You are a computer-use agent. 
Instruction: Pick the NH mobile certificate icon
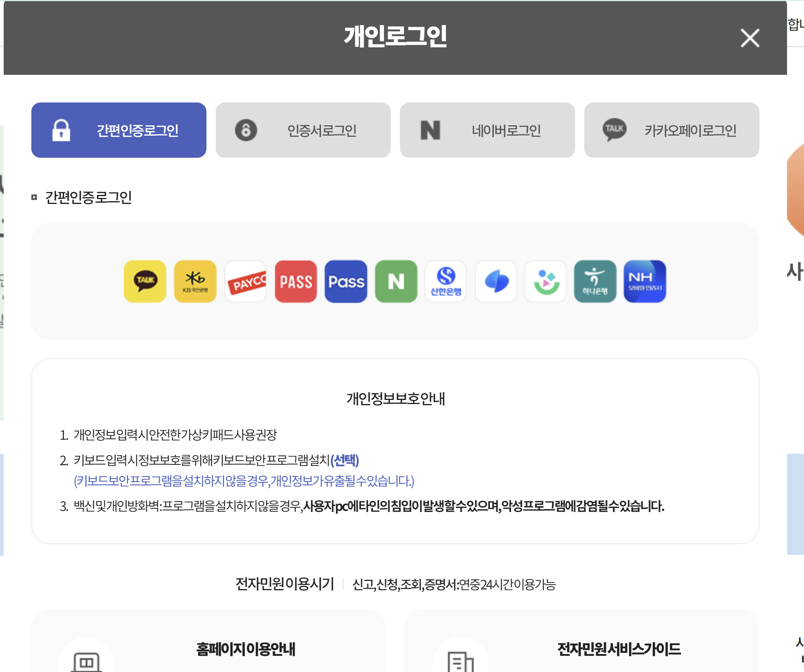(645, 281)
